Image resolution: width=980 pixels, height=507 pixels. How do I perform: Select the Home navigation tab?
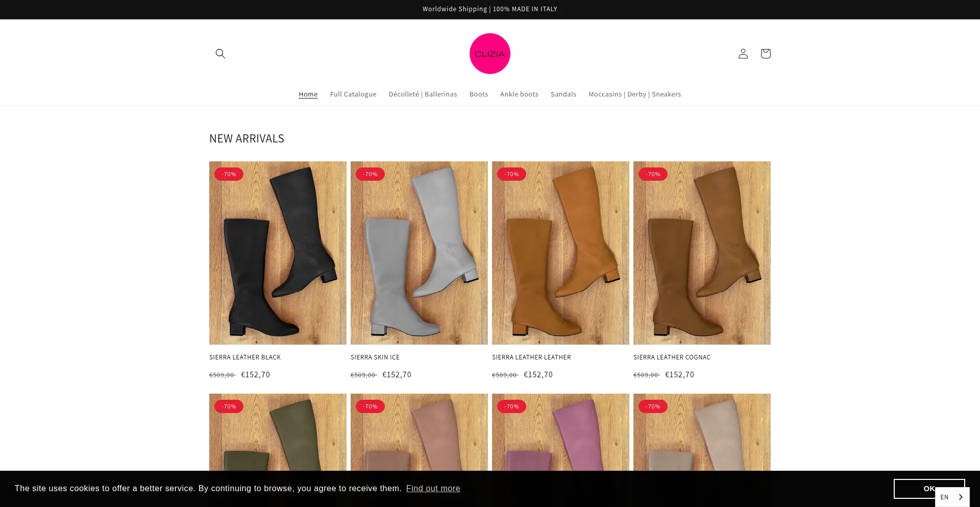tap(308, 94)
